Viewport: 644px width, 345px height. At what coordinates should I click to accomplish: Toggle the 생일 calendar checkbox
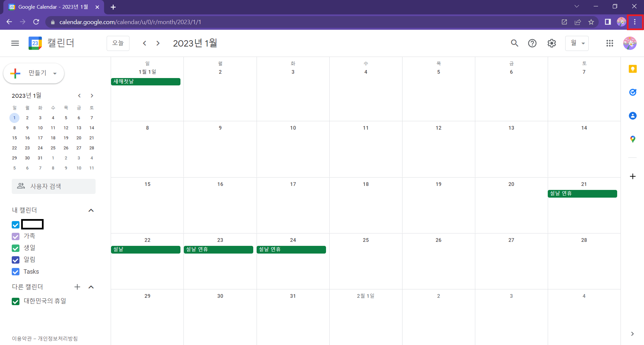[15, 248]
